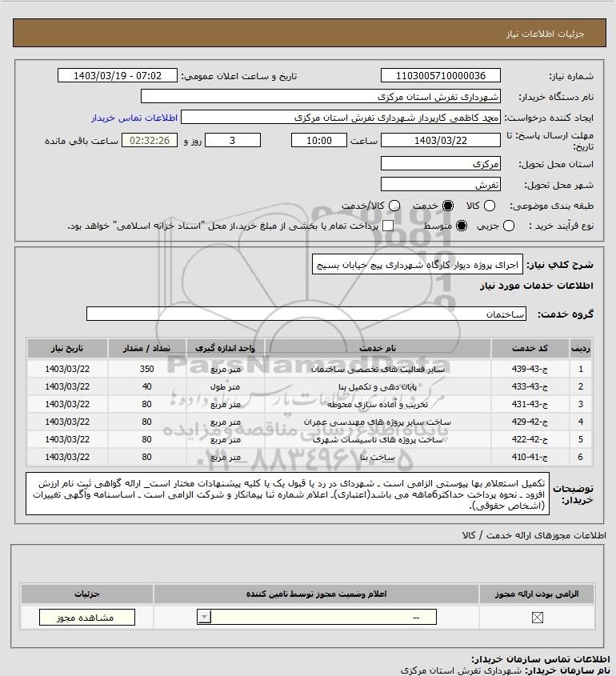Click the request creator name field

(341, 118)
